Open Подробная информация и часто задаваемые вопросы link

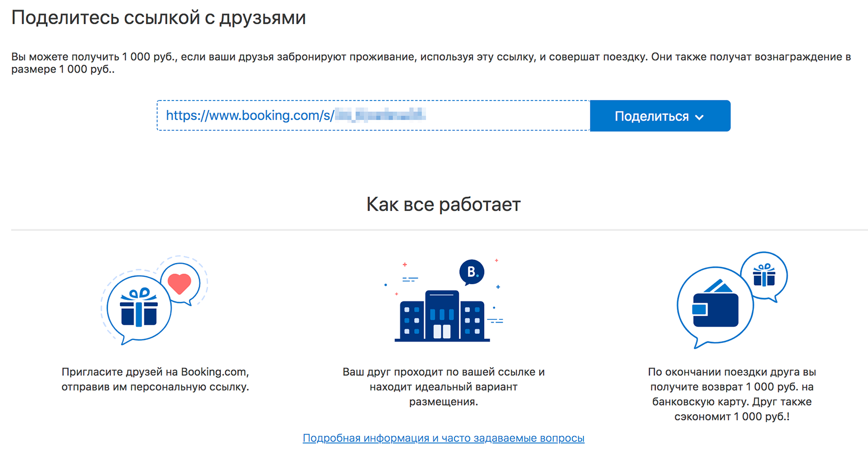[443, 438]
